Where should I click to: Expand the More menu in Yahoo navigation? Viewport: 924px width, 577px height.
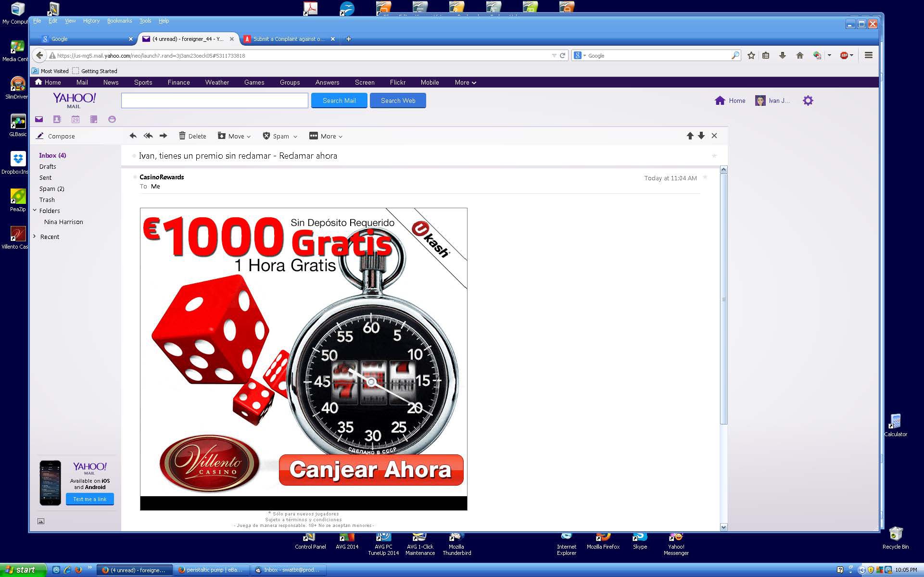466,83
